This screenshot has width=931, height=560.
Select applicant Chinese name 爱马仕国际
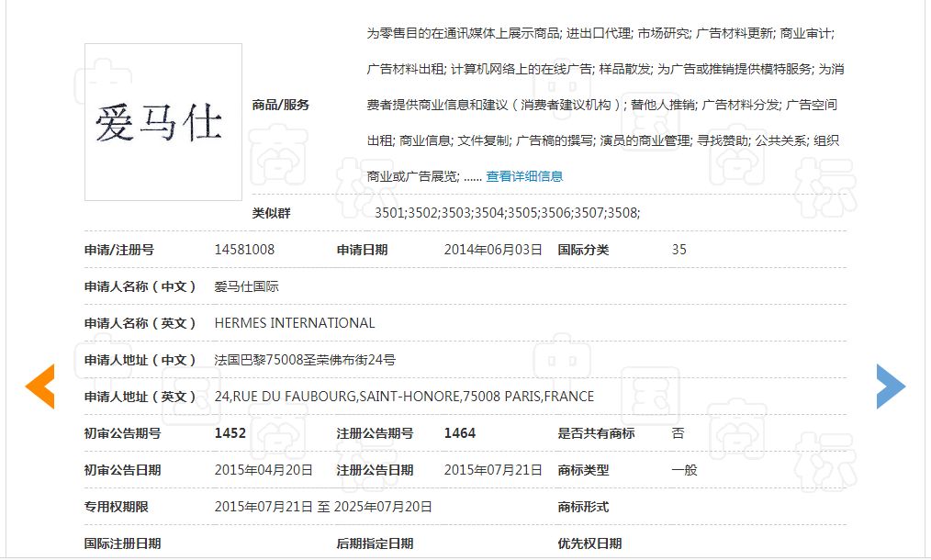[x=246, y=286]
